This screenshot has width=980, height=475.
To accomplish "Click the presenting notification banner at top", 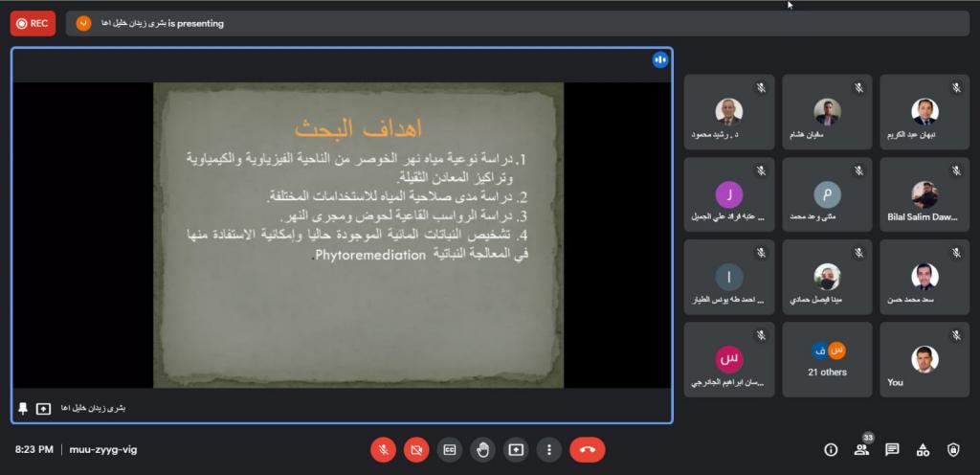I will pos(517,23).
